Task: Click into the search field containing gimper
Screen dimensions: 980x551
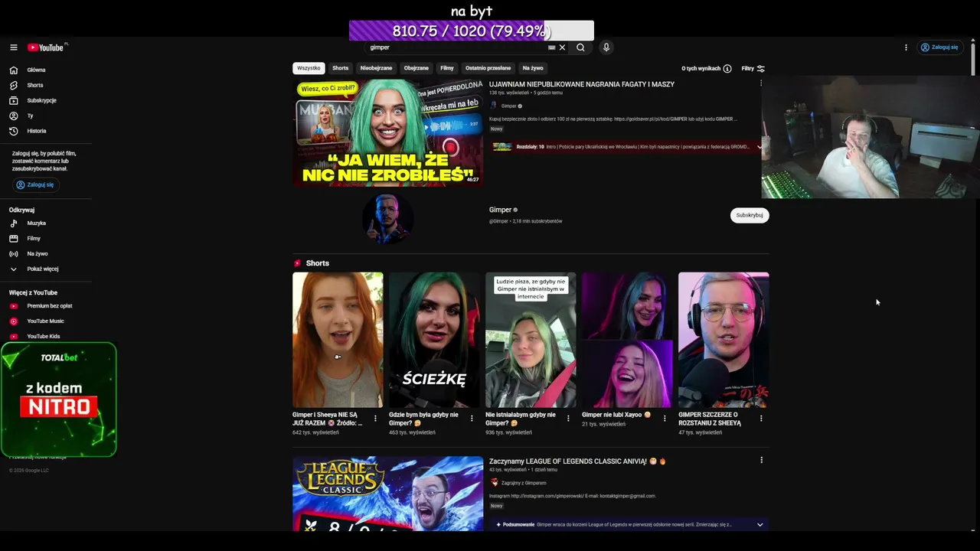Action: tap(456, 47)
